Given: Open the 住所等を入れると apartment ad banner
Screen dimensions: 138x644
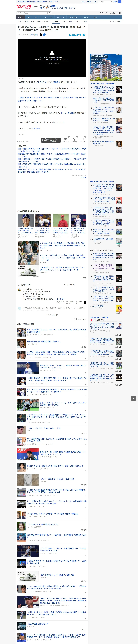Looking at the screenshot, I should click(106, 67).
